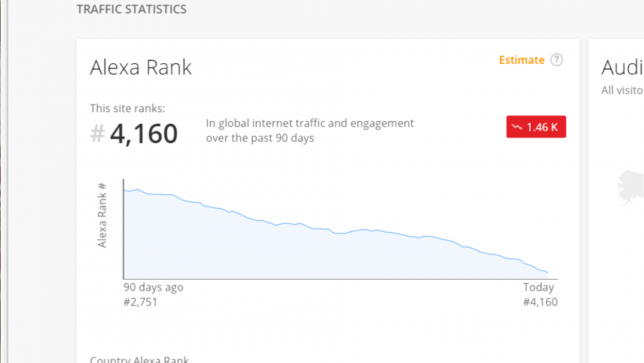Click the chart line's lowest point at Today
Viewport: 644px width, 363px height.
547,273
